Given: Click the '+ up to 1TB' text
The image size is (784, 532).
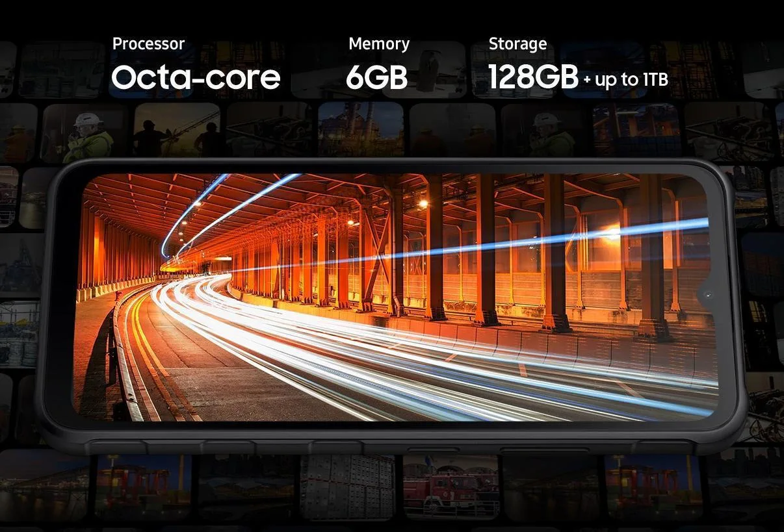Looking at the screenshot, I should pyautogui.click(x=625, y=80).
